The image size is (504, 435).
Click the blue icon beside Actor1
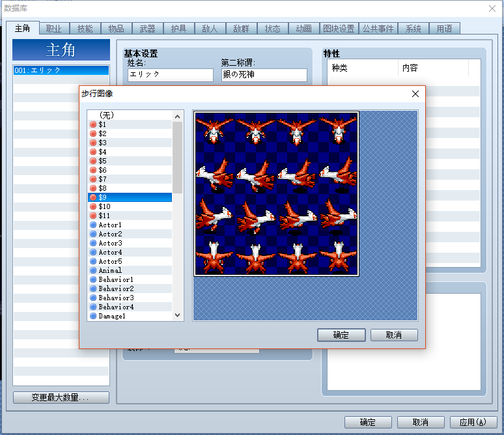[x=93, y=225]
